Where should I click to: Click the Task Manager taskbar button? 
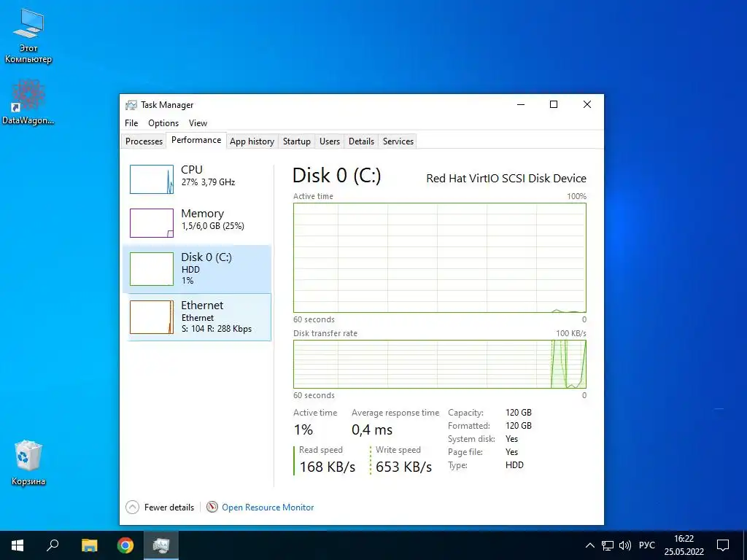161,545
